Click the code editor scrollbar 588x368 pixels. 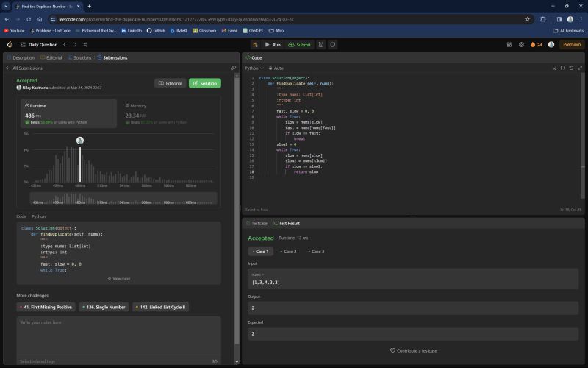583,135
